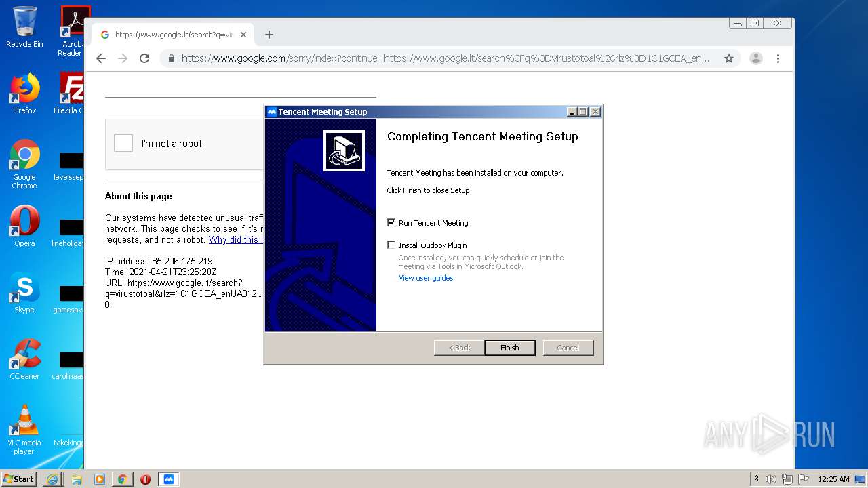Launch CCleaner desktop shortcut
The image size is (868, 488).
pos(24,359)
